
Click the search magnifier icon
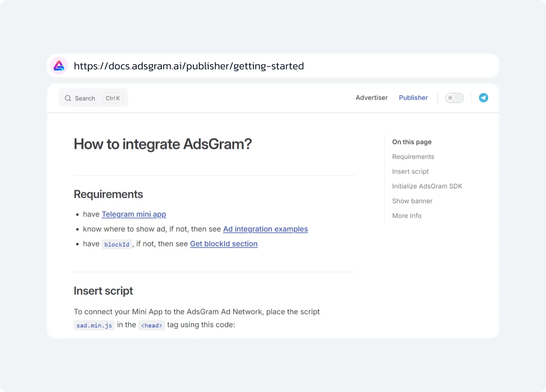tap(68, 98)
